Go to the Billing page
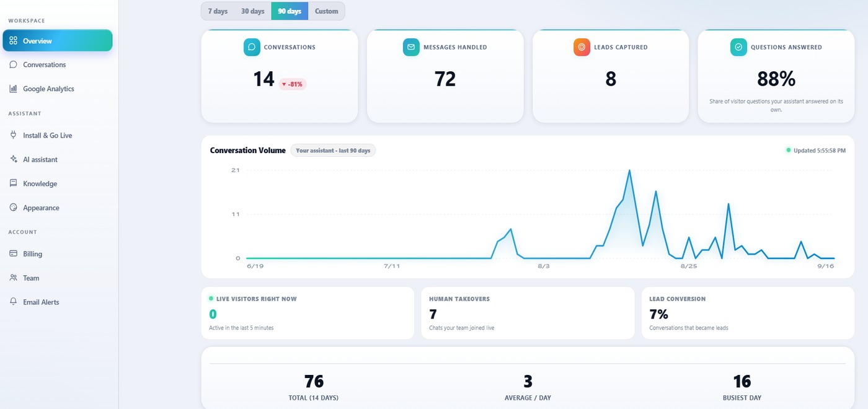 click(58, 254)
